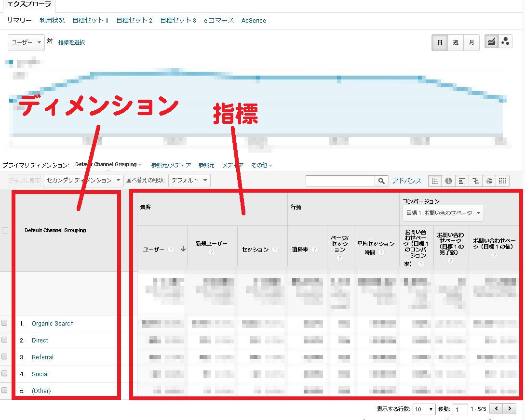Click the アドバンス link

point(406,181)
